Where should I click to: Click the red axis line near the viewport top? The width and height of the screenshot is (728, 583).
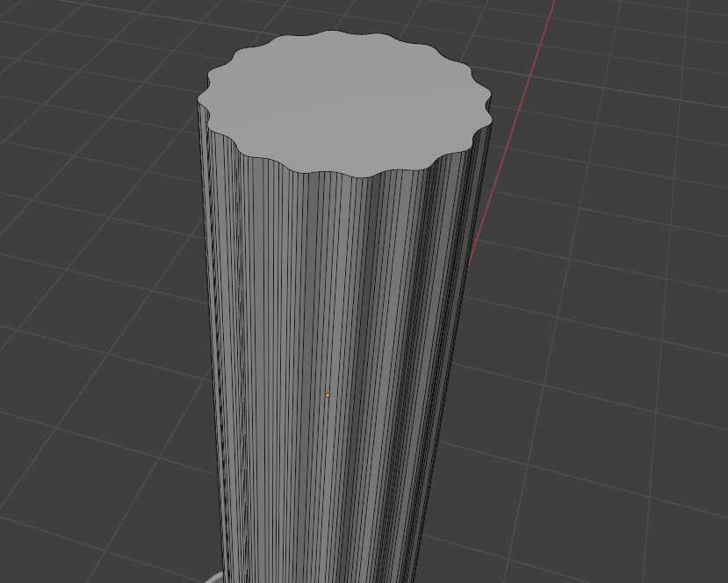tap(551, 18)
